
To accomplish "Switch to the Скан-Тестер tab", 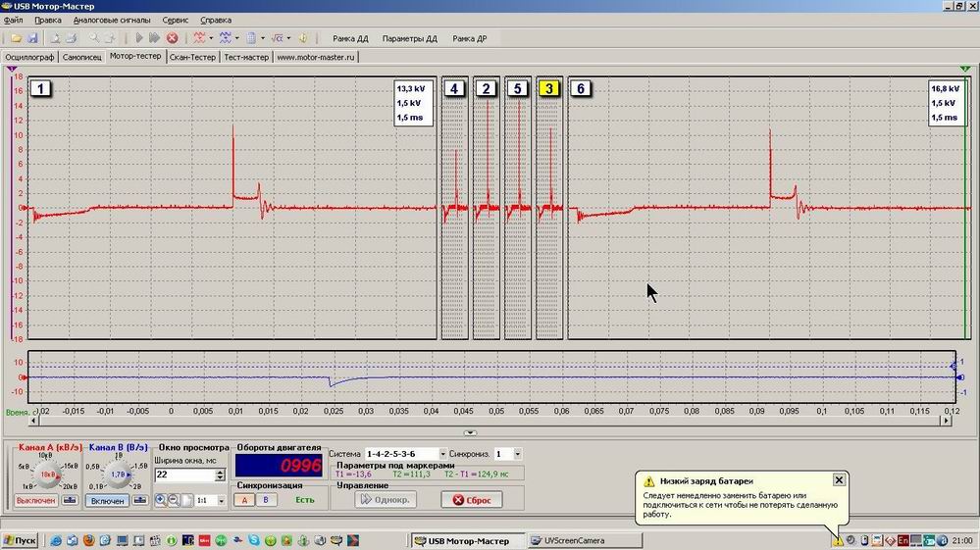I will (192, 57).
